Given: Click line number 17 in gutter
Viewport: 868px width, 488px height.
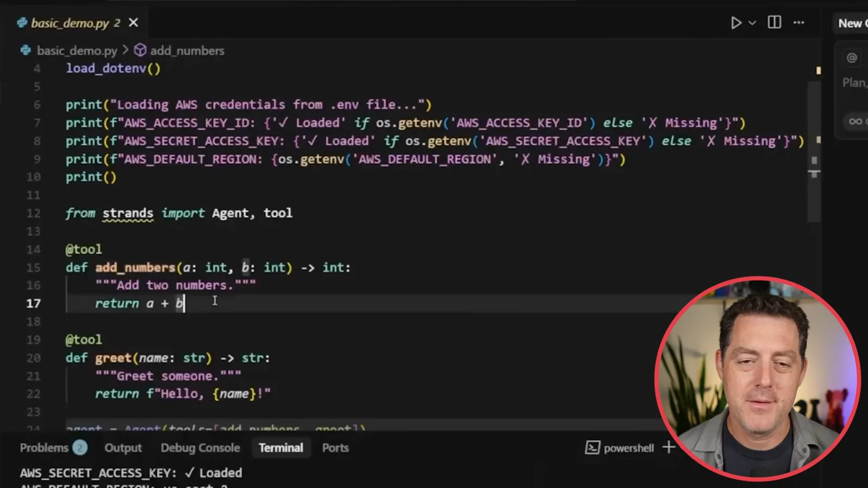Looking at the screenshot, I should 34,304.
